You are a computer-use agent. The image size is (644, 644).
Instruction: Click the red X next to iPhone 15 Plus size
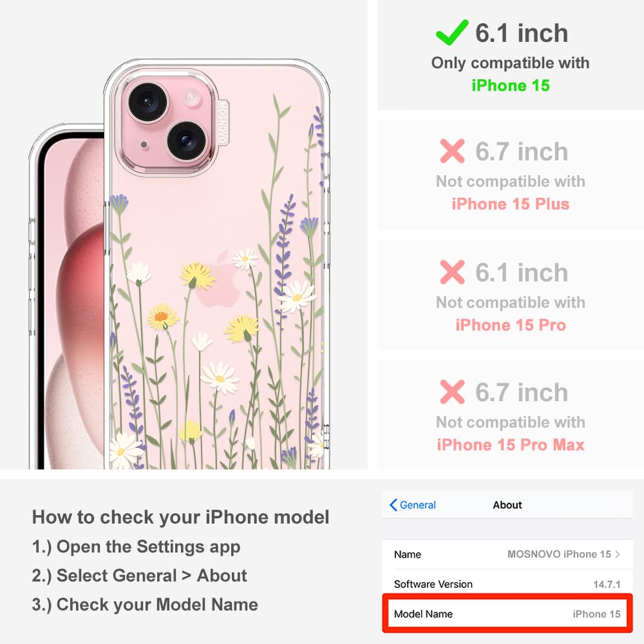point(452,151)
